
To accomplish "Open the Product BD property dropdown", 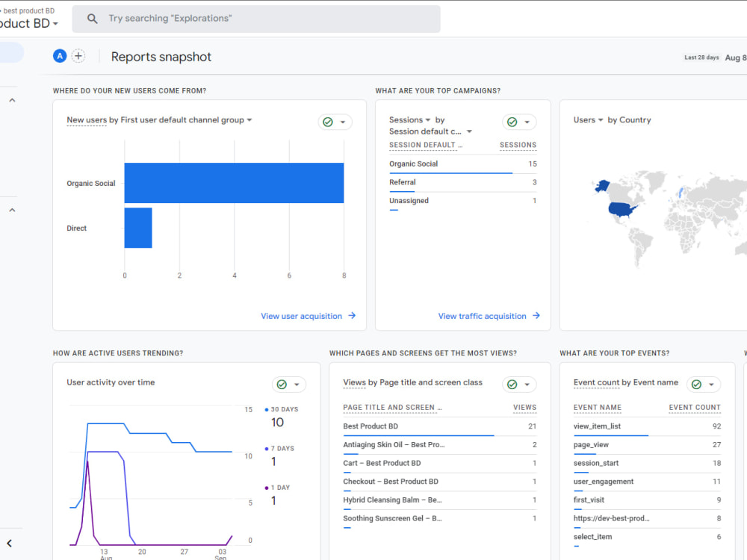I will click(28, 23).
